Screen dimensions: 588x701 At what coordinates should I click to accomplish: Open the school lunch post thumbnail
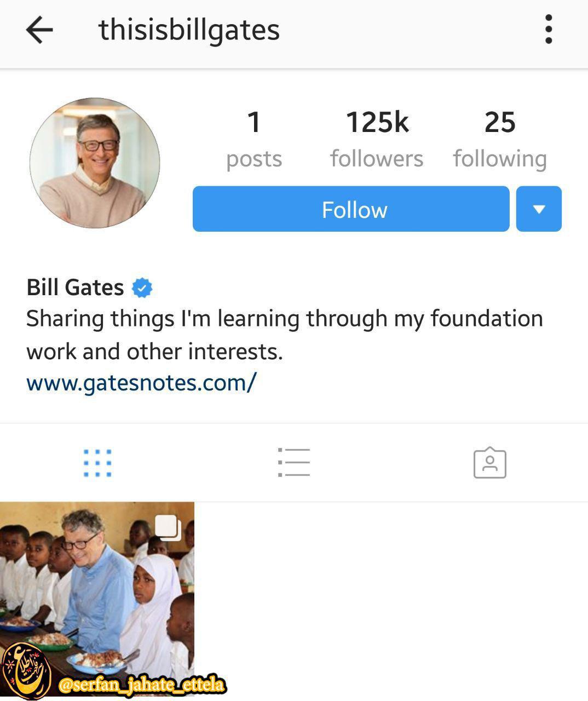[x=97, y=601]
